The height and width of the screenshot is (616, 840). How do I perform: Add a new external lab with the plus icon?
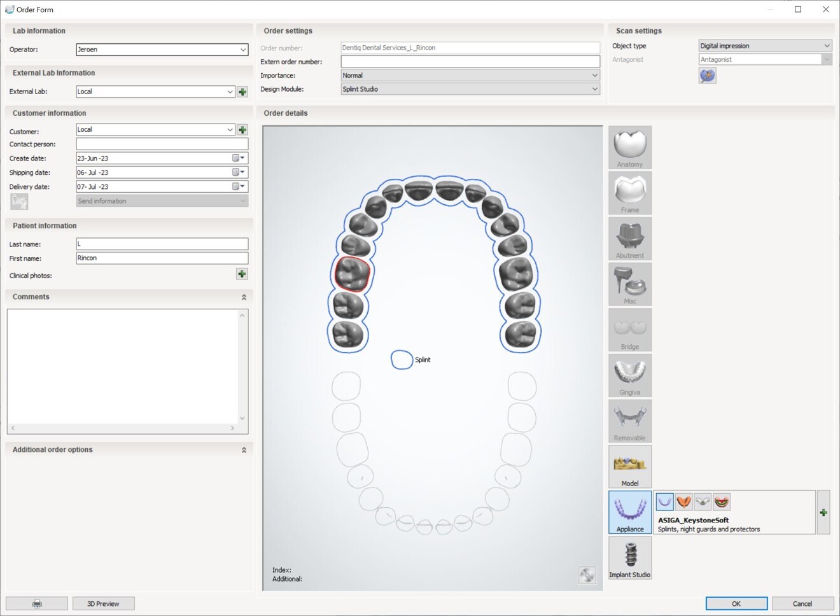pyautogui.click(x=242, y=91)
